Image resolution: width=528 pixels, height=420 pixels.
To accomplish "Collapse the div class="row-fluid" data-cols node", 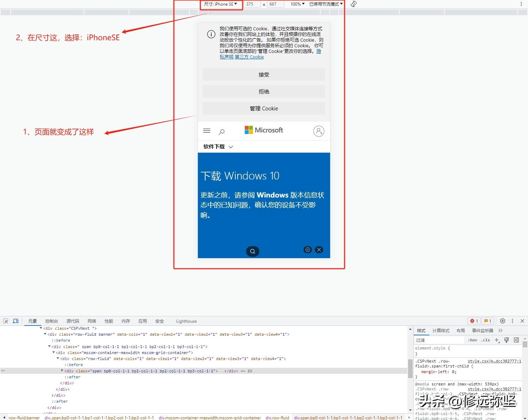I will [x=58, y=358].
